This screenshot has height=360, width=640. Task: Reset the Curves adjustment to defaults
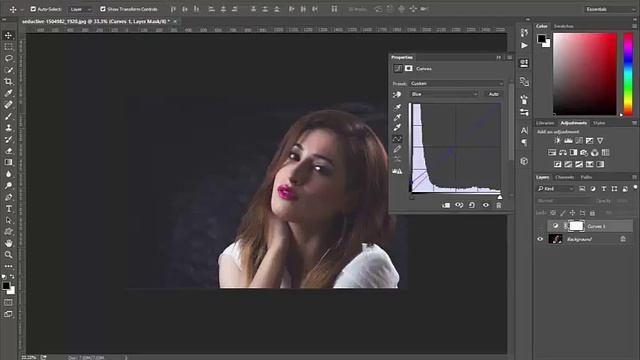point(472,205)
